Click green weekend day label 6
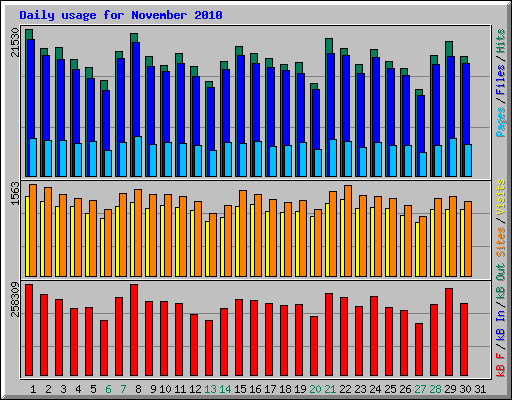The height and width of the screenshot is (400, 512). [108, 389]
